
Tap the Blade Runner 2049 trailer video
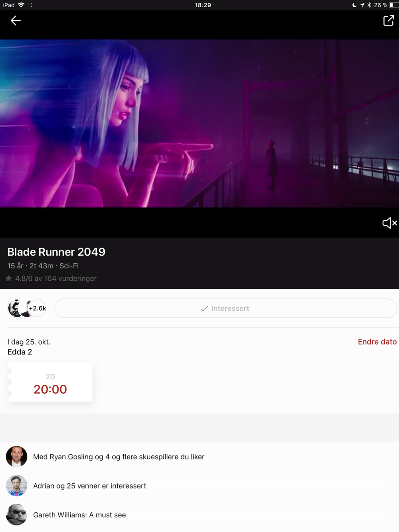coord(199,123)
